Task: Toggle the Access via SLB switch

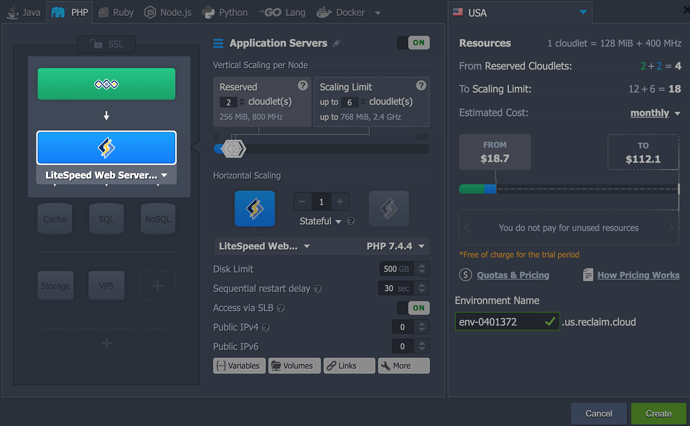Action: click(x=413, y=308)
